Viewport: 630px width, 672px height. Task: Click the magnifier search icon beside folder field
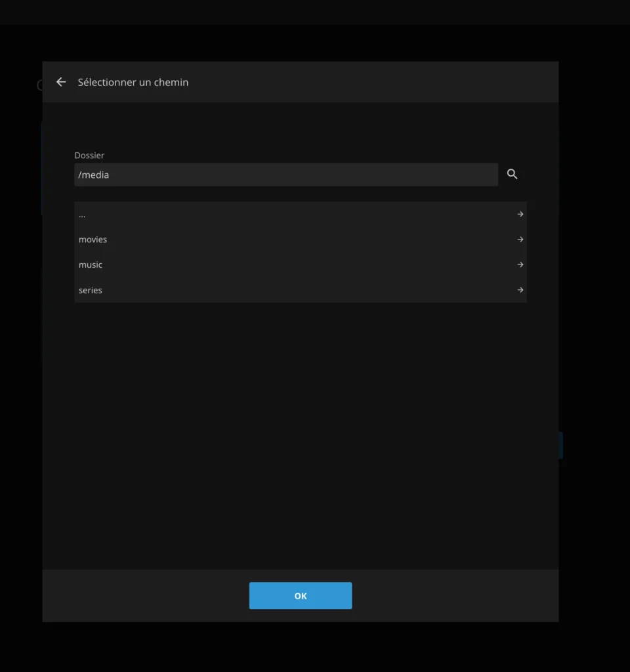tap(513, 175)
